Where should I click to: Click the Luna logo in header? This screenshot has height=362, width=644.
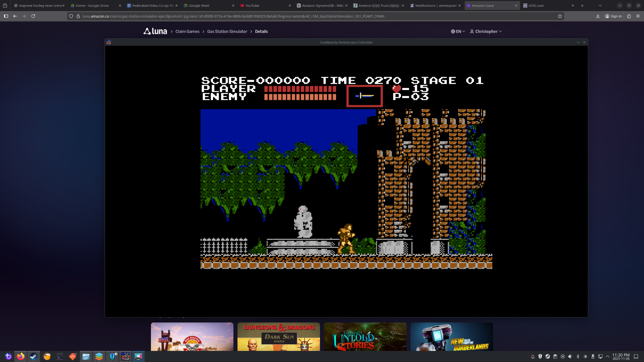coord(155,31)
